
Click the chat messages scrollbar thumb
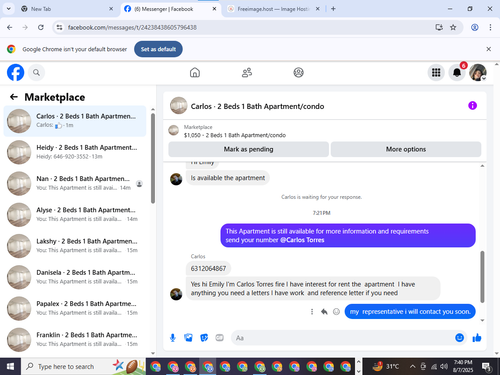tap(482, 277)
